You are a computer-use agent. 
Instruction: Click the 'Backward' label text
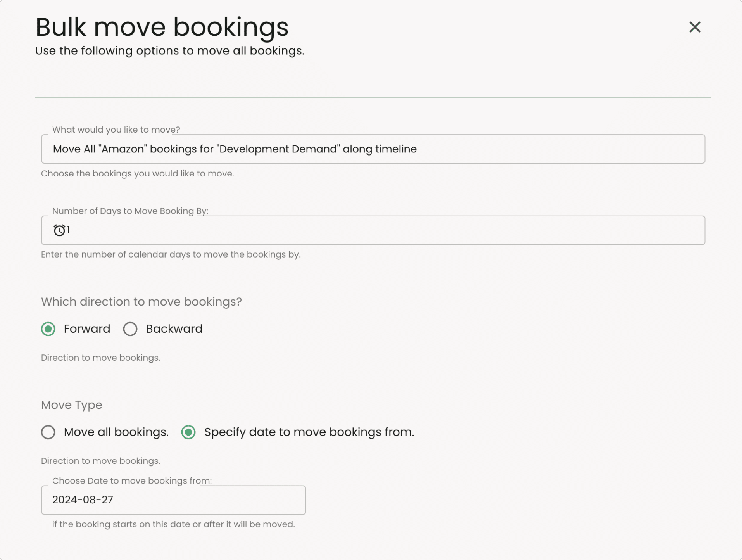point(174,329)
